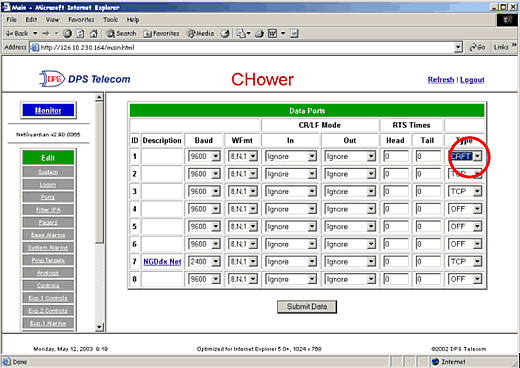Click the sidebar scrollbar thumb
The width and height of the screenshot is (520, 368).
click(x=99, y=173)
